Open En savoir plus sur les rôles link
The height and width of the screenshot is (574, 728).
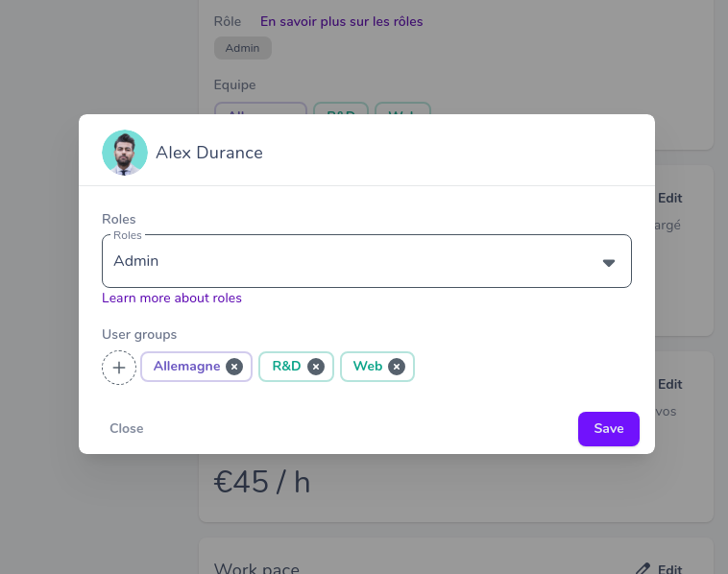(x=341, y=22)
